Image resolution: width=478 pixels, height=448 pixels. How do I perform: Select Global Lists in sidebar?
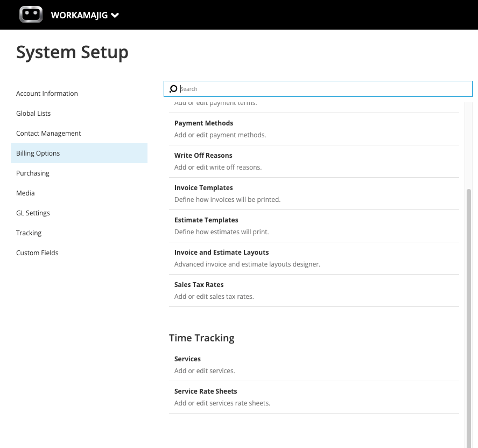[33, 114]
